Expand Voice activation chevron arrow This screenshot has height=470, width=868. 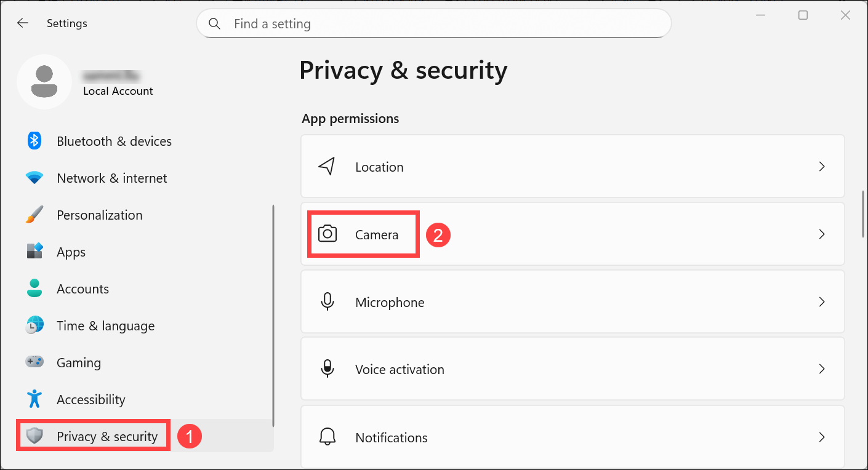(x=821, y=369)
